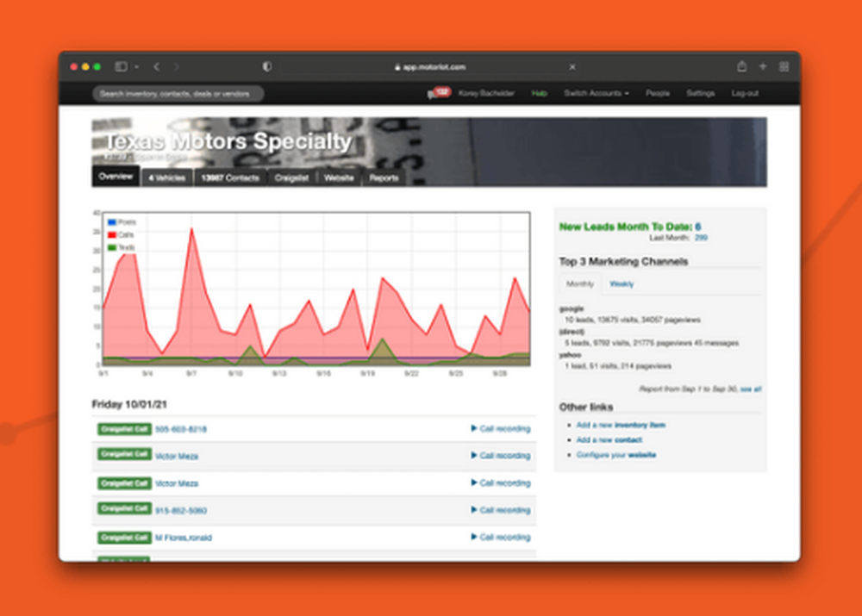The image size is (862, 616).
Task: Click the new leads count 6
Action: [x=697, y=227]
